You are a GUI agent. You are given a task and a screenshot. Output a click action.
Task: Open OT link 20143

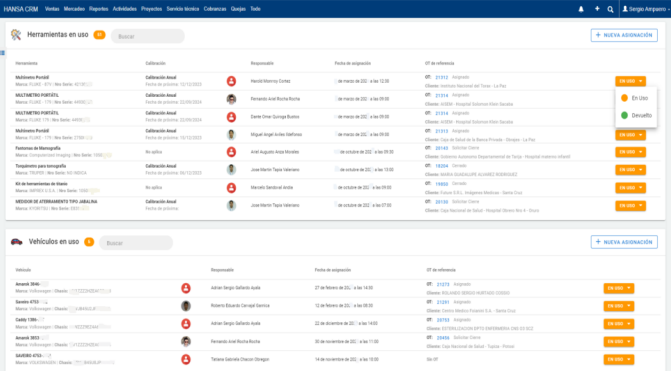point(441,148)
